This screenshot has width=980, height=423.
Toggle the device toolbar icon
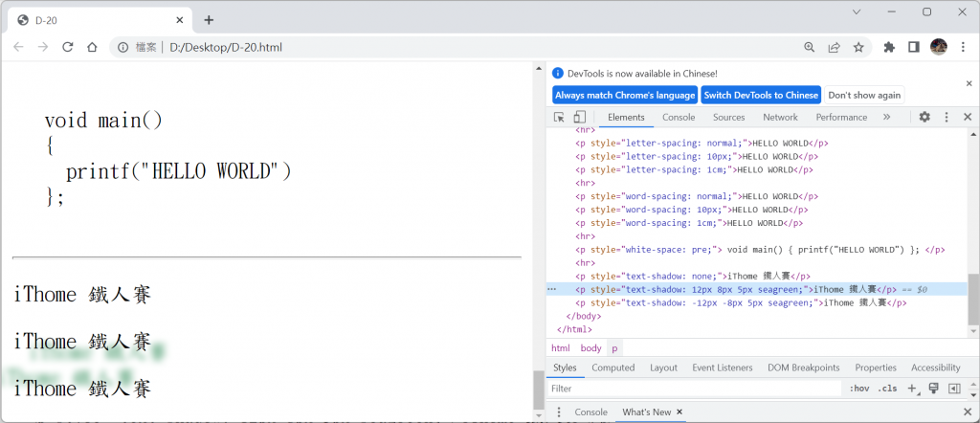coord(579,117)
